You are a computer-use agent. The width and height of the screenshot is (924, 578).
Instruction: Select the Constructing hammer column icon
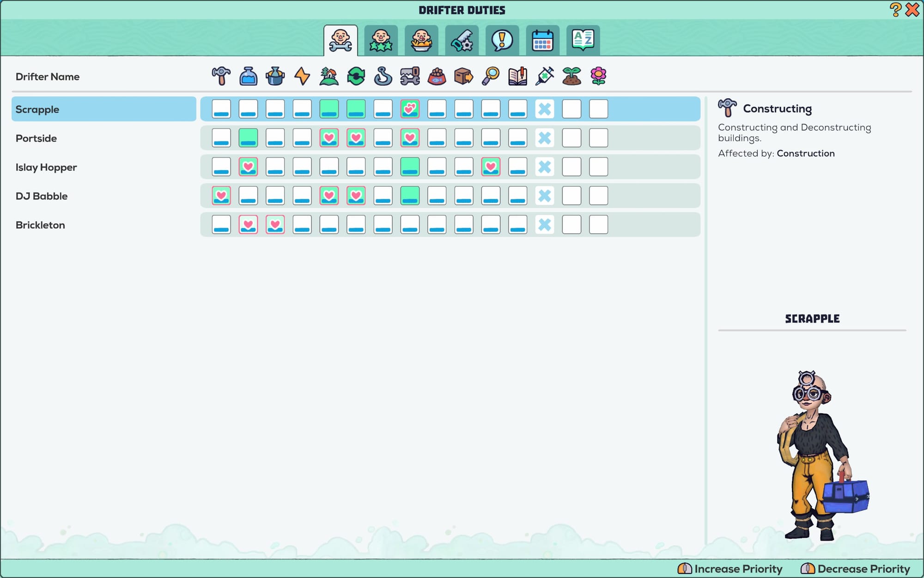tap(221, 76)
